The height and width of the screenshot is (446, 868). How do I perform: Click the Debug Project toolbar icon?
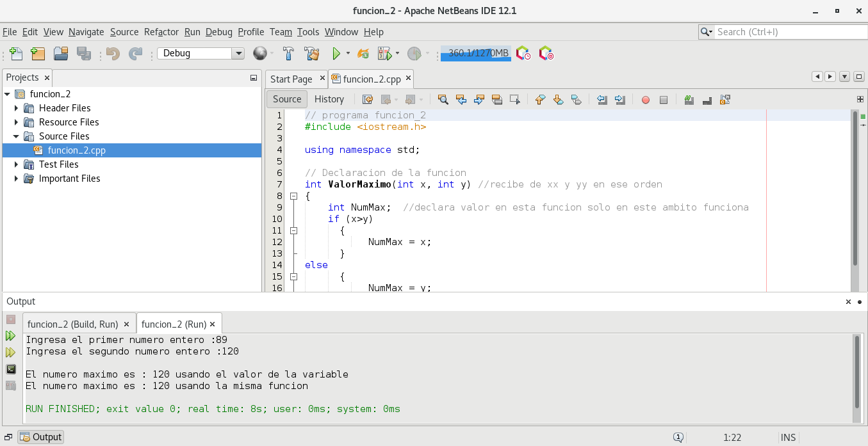click(384, 54)
